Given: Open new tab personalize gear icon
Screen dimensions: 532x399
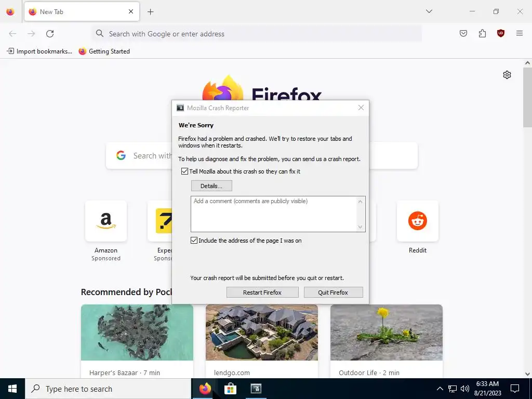Looking at the screenshot, I should pyautogui.click(x=507, y=75).
